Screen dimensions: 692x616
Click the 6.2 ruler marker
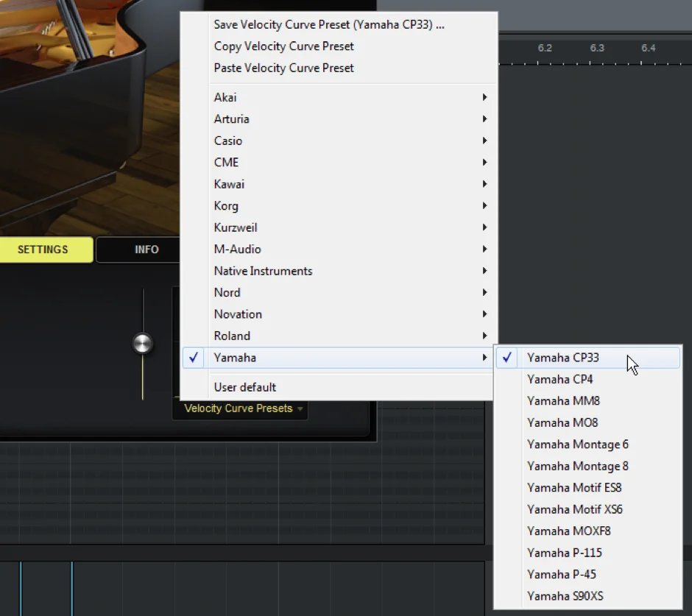[545, 48]
